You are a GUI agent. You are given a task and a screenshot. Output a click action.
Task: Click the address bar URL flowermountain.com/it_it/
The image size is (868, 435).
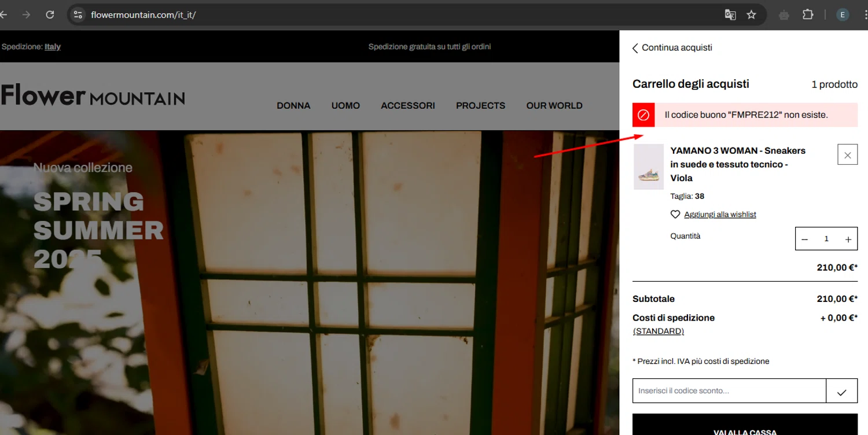143,14
